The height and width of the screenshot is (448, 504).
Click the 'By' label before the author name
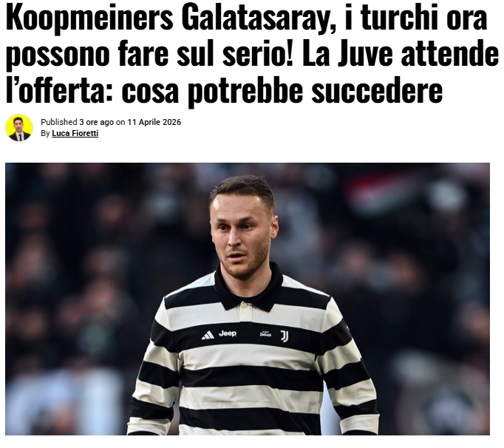pyautogui.click(x=45, y=133)
